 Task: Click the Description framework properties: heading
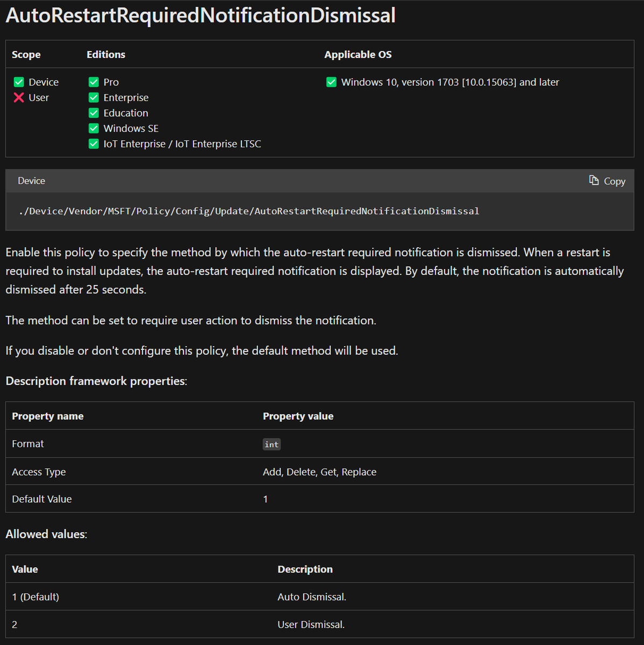coord(96,381)
